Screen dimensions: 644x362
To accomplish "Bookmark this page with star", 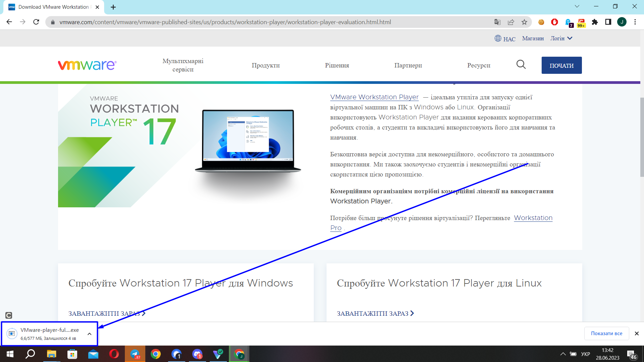I will (524, 22).
